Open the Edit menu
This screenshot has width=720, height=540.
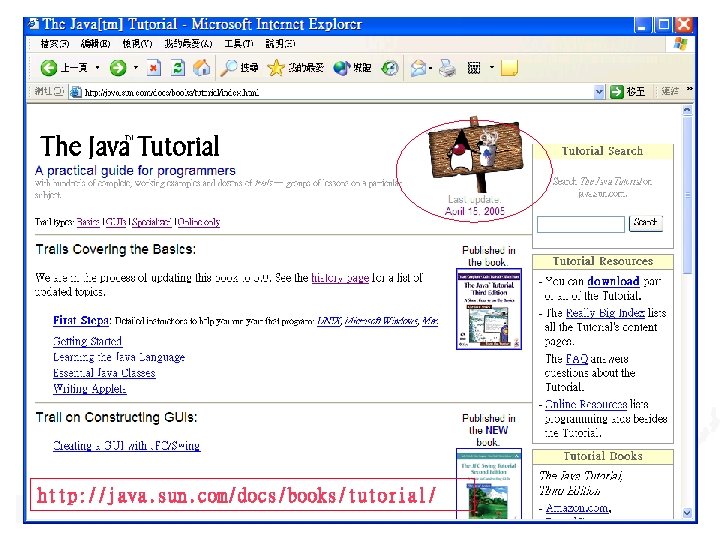click(x=95, y=44)
